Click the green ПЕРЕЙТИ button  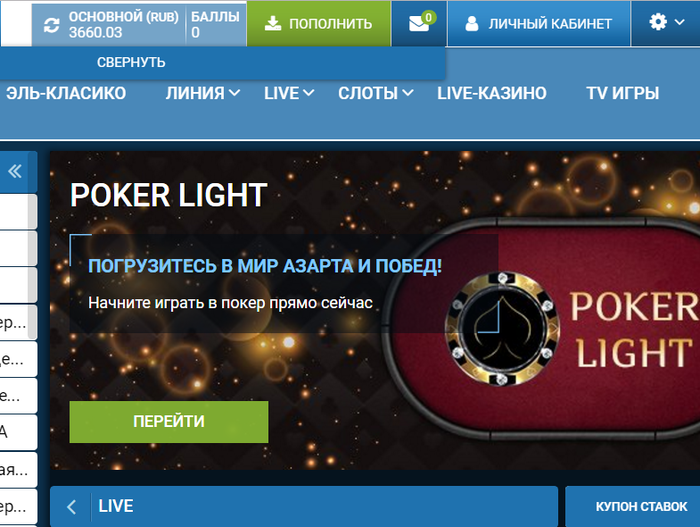pos(169,422)
